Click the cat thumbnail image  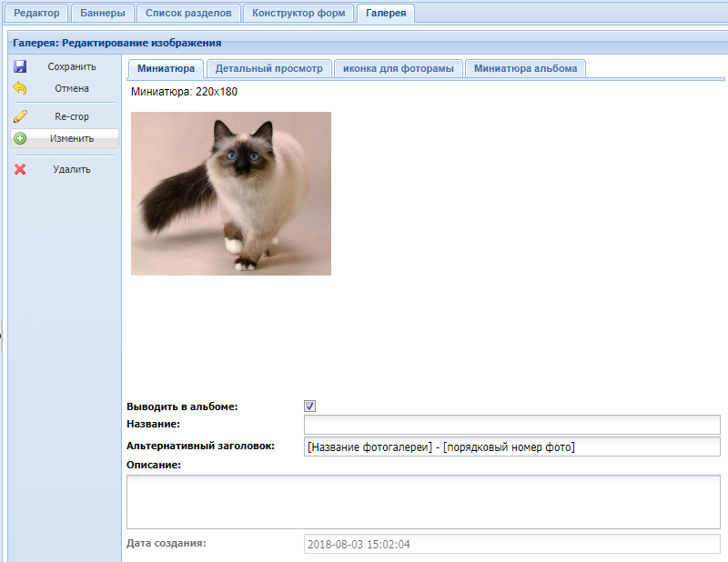click(x=231, y=194)
